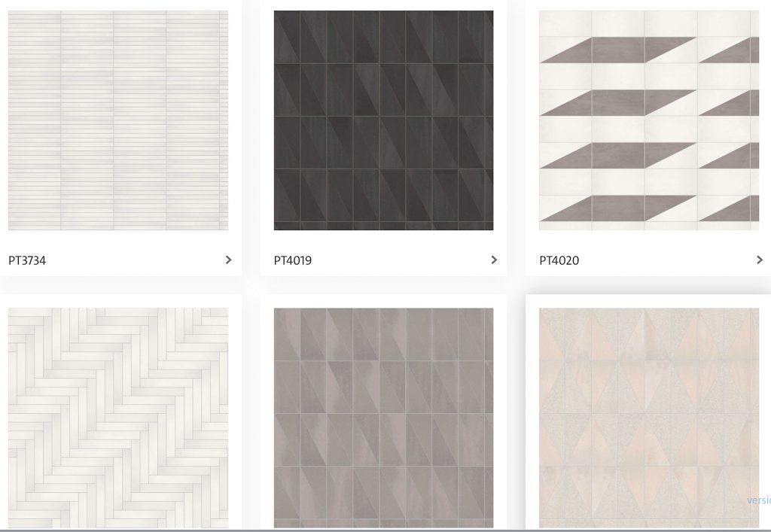Select the PT3734 white stacked-strip tile pattern

point(118,120)
